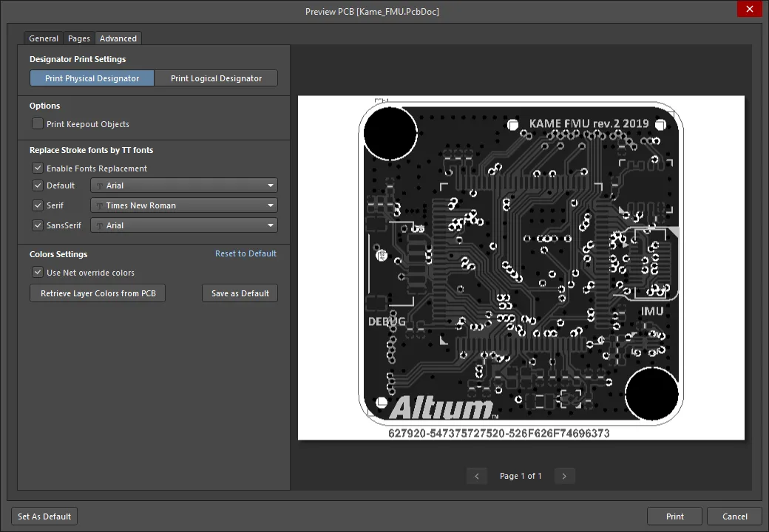Open the Pages tab

(79, 38)
